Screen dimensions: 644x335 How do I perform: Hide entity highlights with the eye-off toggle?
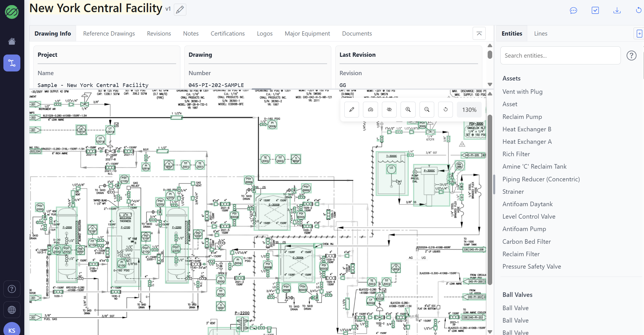click(389, 110)
